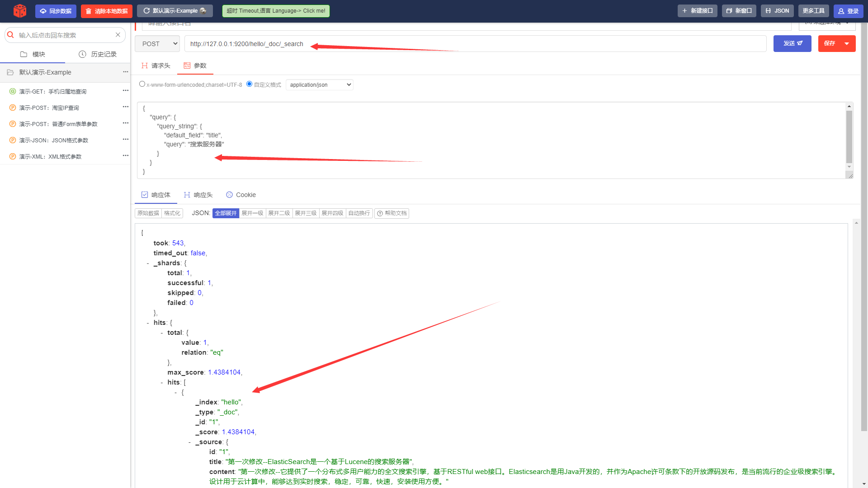This screenshot has width=868, height=488.
Task: Switch to the 请求头 tab
Action: coord(156,66)
